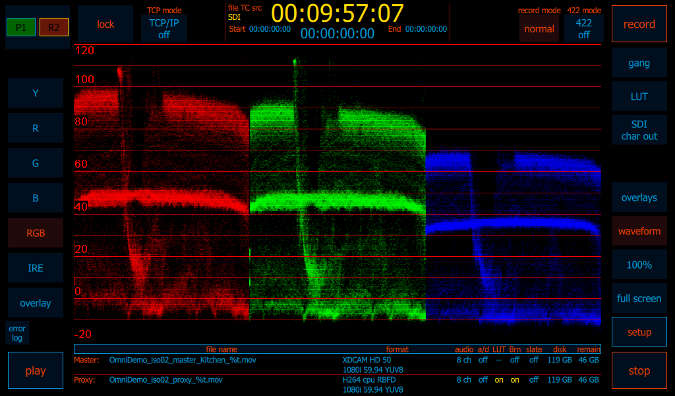Viewport: 675px width, 396px height.
Task: Toggle the 422 mode setting
Action: [x=584, y=28]
